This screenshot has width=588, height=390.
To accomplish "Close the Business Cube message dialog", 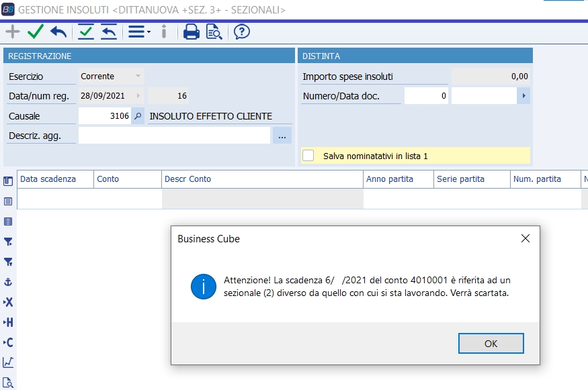I will click(526, 238).
